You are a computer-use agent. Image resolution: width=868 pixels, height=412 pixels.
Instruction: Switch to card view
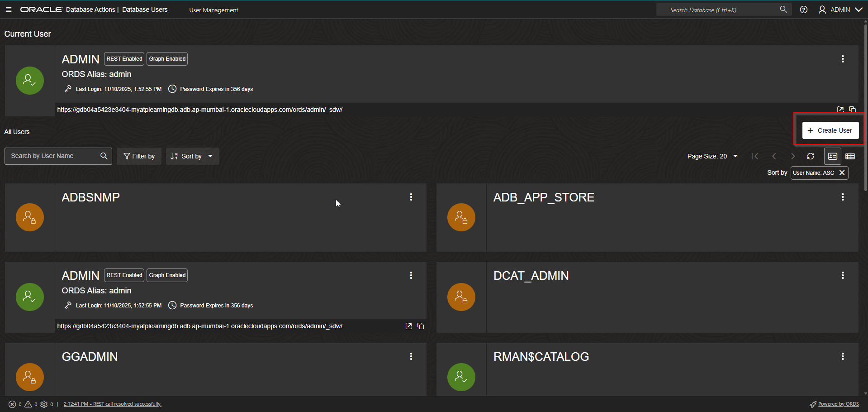[832, 156]
